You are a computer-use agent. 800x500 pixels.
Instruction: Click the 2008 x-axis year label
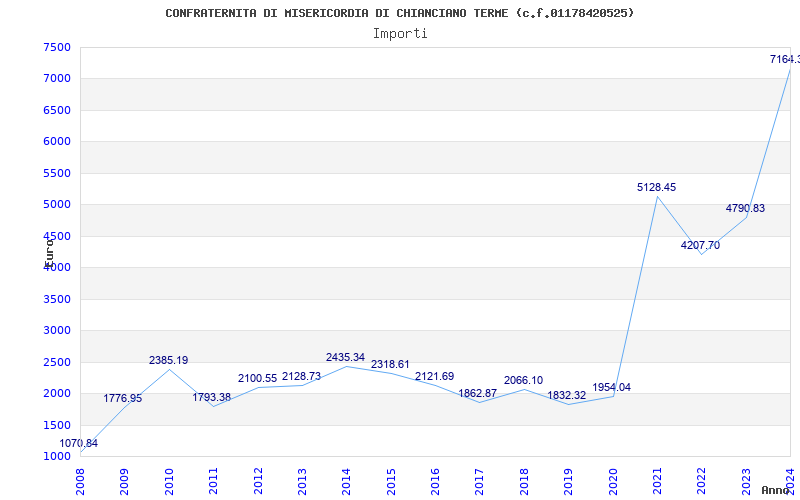[x=80, y=481]
